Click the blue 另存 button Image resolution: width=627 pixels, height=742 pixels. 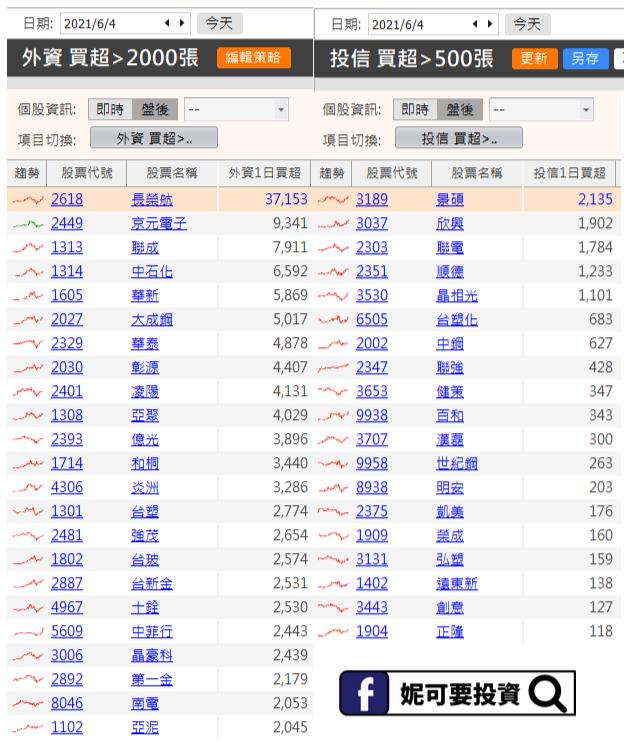point(585,59)
